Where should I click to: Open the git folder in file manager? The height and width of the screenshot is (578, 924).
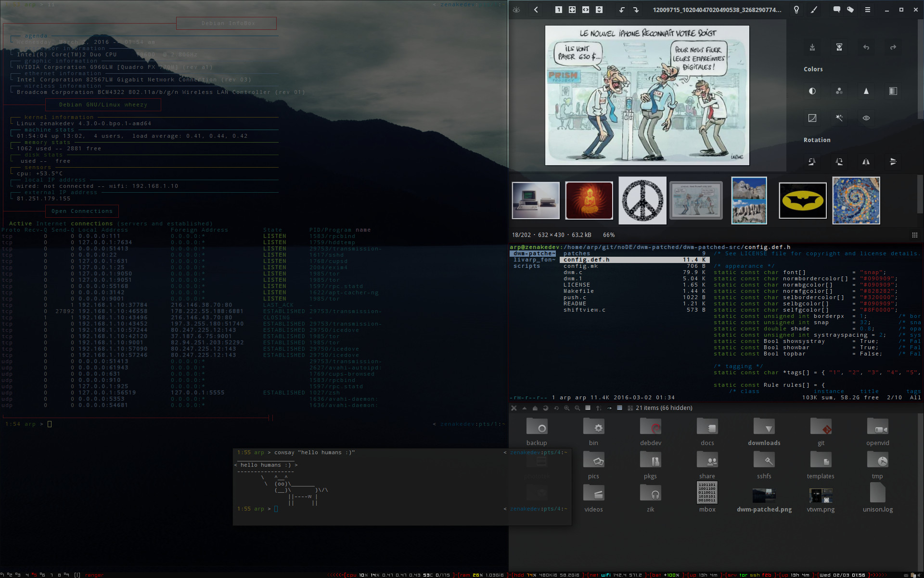821,432
